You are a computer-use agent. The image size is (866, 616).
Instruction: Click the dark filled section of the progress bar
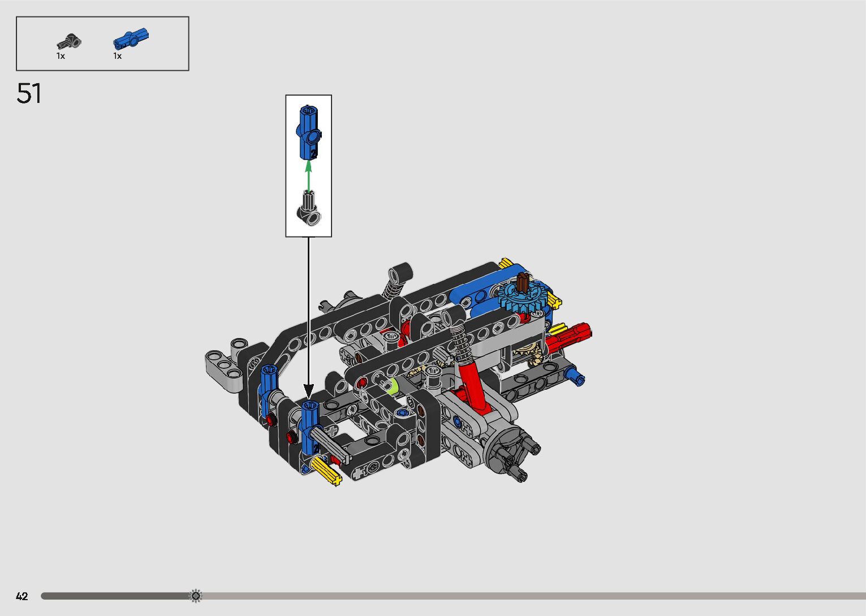[x=113, y=596]
